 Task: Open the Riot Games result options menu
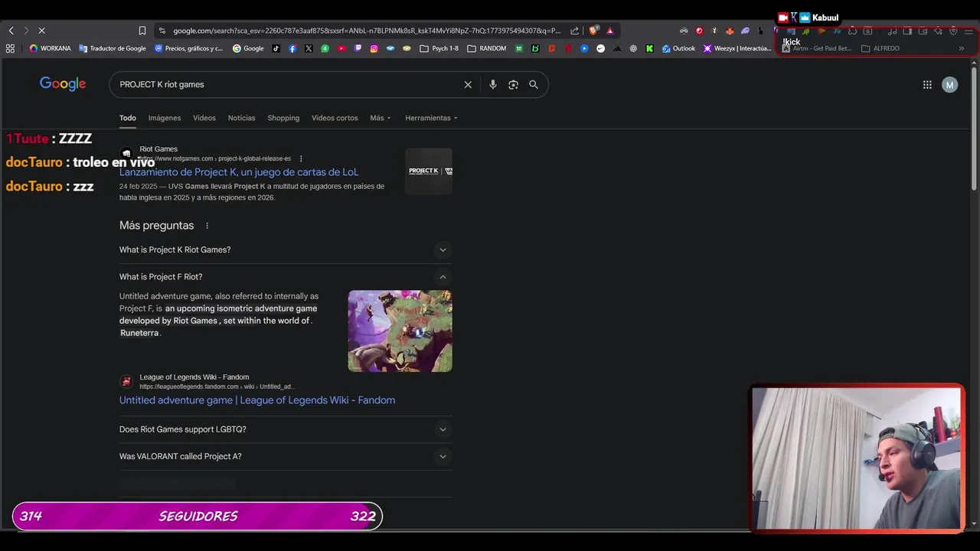pyautogui.click(x=301, y=158)
